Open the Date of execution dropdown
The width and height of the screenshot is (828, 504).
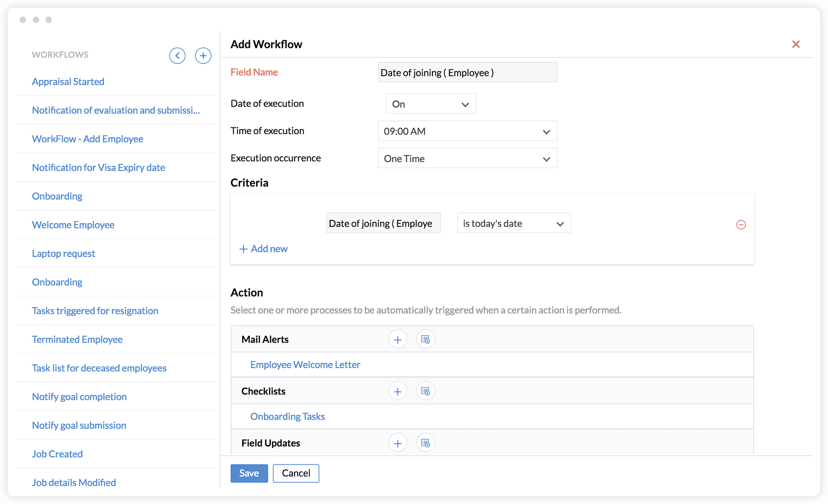click(x=431, y=104)
